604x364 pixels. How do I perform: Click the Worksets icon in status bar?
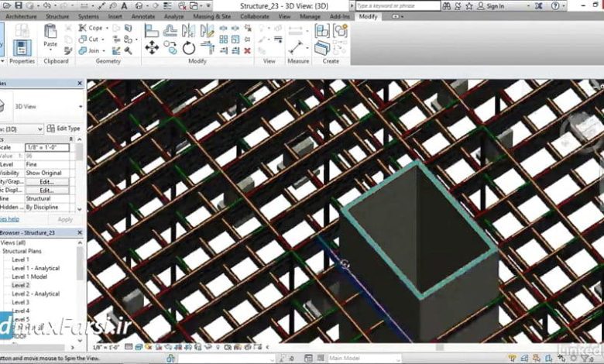click(171, 359)
